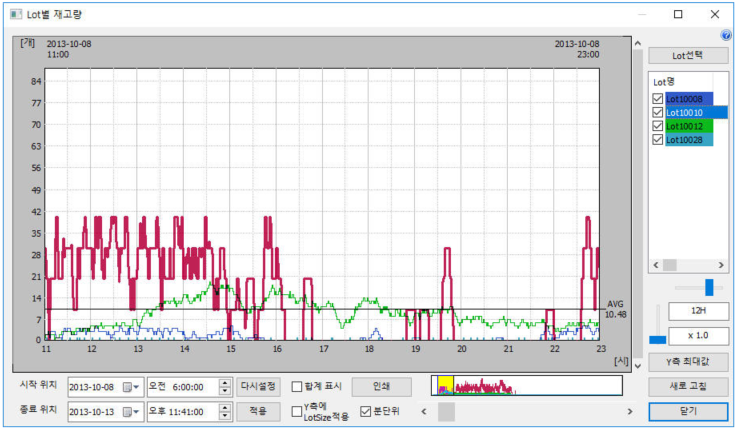
Task: Uncheck Lot10008 in the Lot list
Action: 657,99
